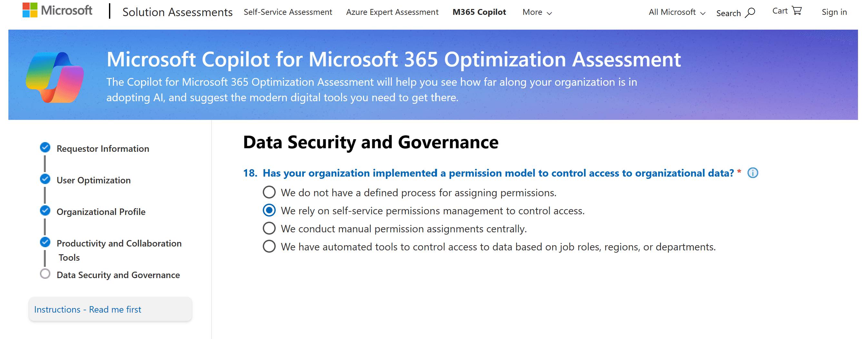Click the Sign in link
868x339 pixels.
point(834,13)
